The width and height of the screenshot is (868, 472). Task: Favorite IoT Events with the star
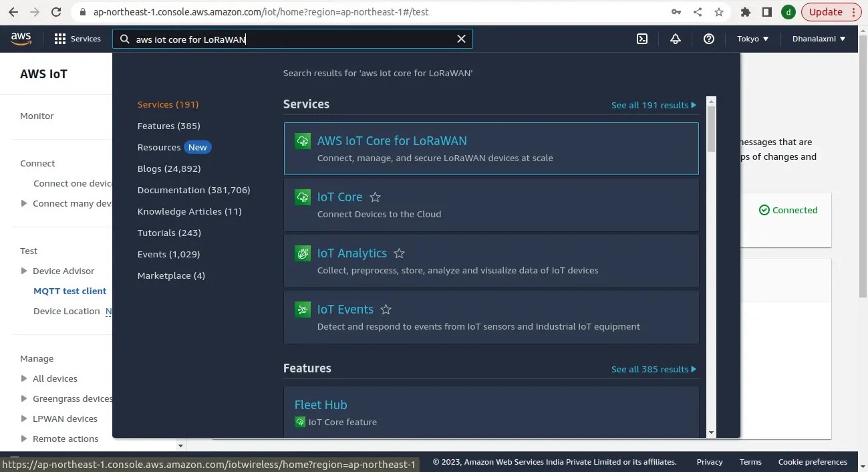tap(386, 310)
